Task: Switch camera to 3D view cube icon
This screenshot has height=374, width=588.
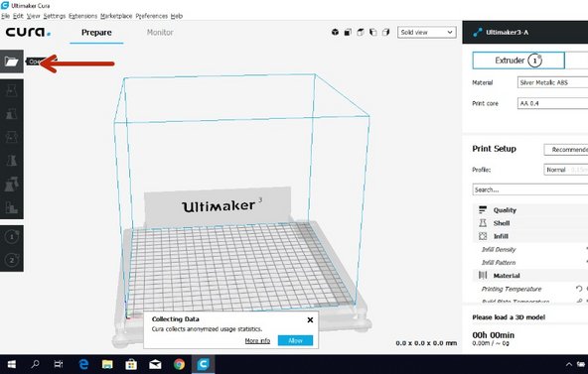Action: (x=335, y=32)
